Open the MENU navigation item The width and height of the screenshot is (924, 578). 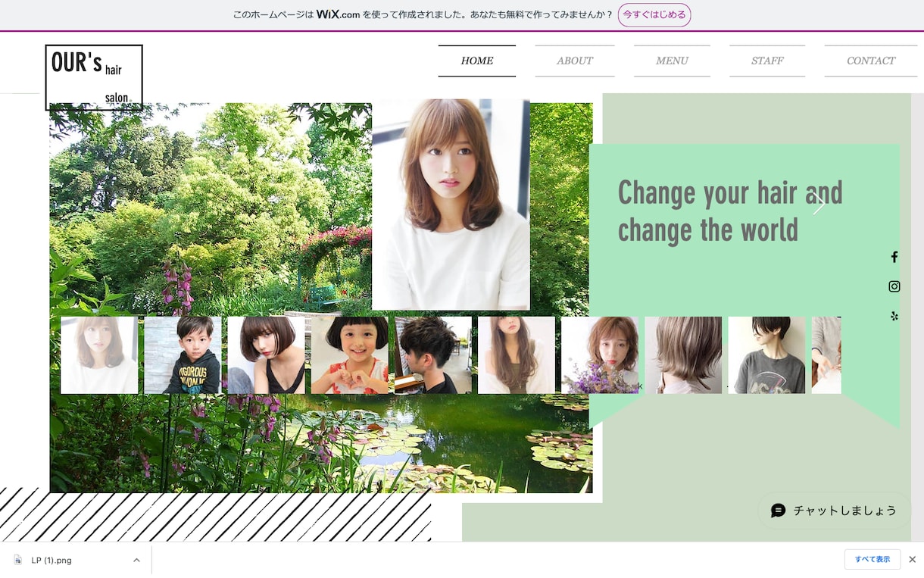point(672,61)
